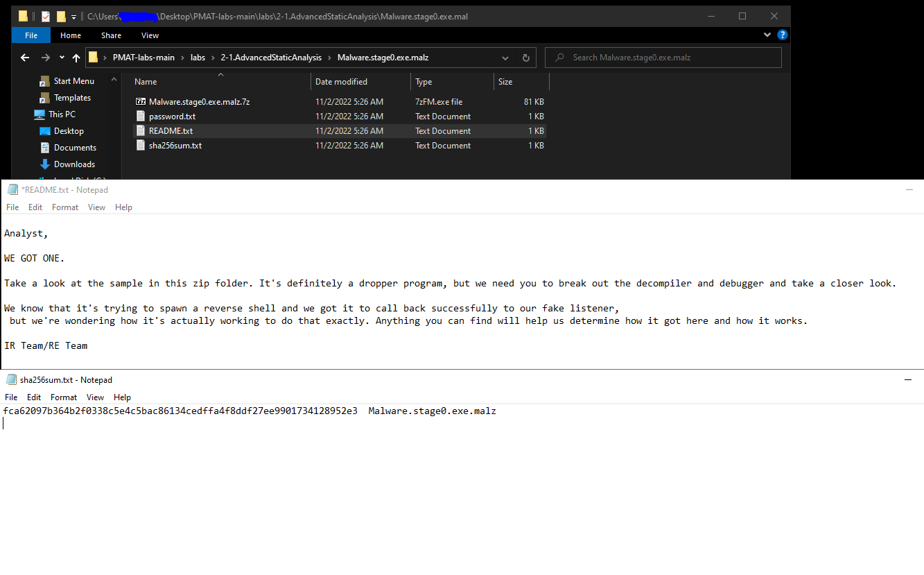Click labs in the address breadcrumb
924x575 pixels.
198,58
